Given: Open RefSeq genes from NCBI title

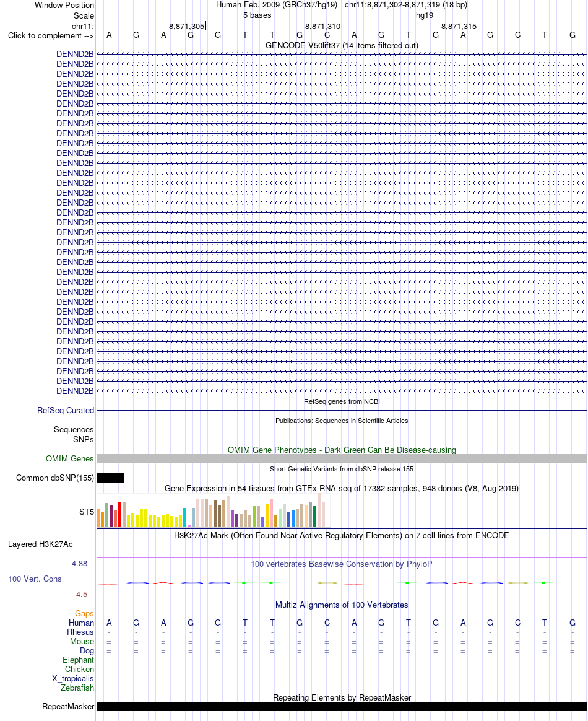Looking at the screenshot, I should 342,401.
